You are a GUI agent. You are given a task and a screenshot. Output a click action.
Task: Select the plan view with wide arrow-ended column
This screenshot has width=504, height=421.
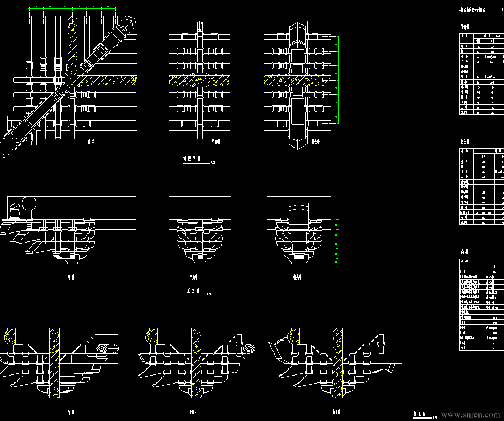pyautogui.click(x=297, y=85)
